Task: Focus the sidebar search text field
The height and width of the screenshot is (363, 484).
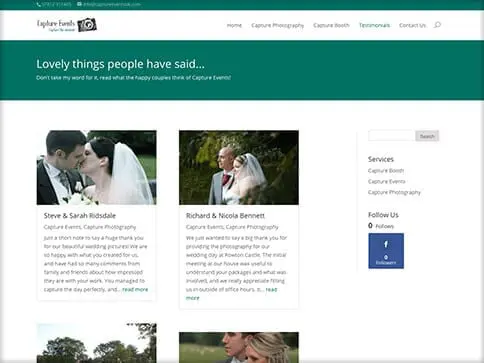Action: (392, 136)
